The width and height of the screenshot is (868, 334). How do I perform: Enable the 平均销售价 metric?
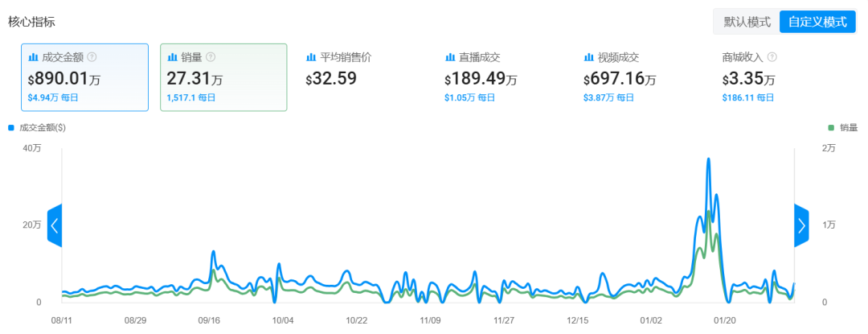pos(362,77)
